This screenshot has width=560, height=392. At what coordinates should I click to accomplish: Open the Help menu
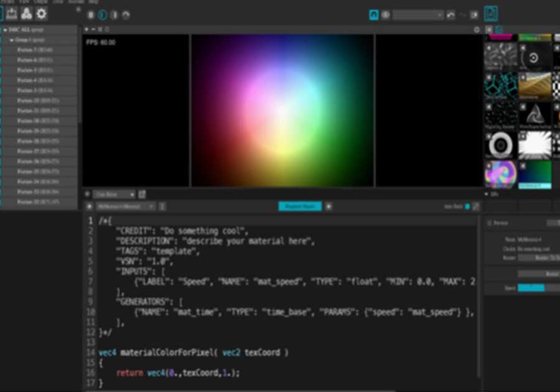click(93, 2)
